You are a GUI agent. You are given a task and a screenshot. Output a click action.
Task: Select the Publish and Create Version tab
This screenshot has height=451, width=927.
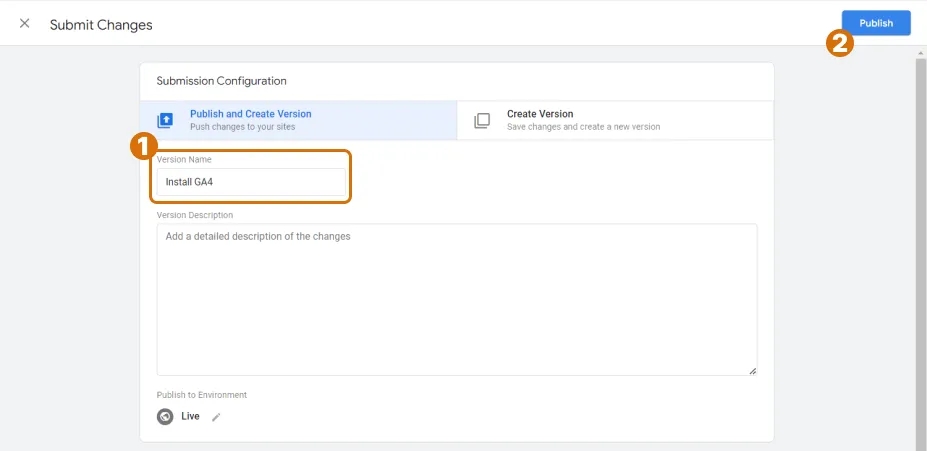click(299, 120)
